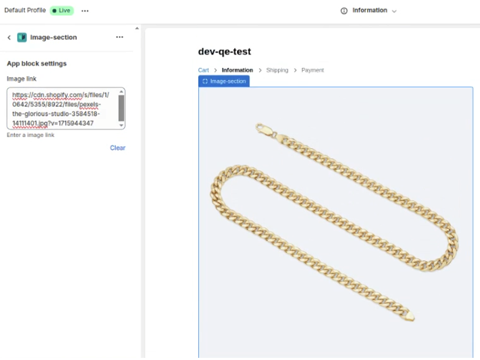
Task: Expand the Information page dropdown
Action: 369,11
